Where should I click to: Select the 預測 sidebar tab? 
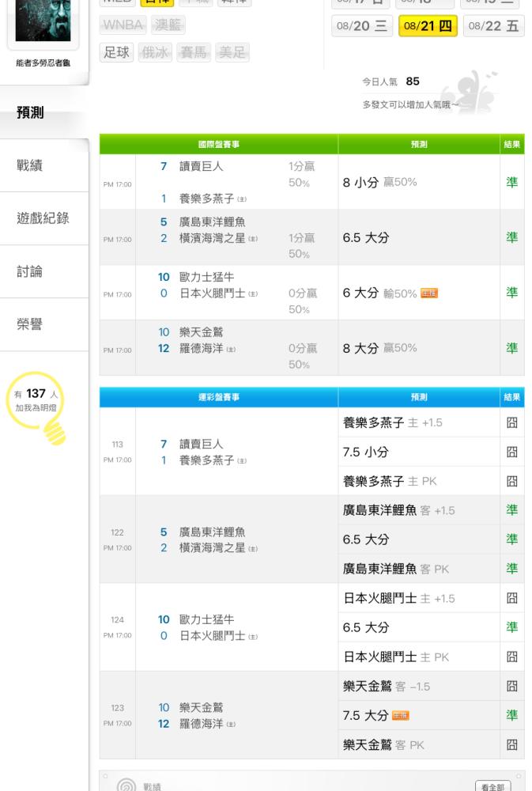30,112
